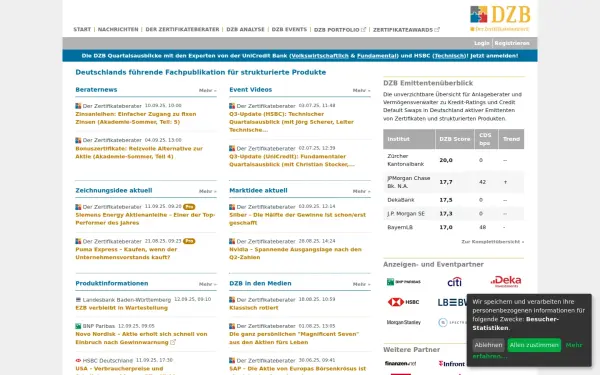
Task: Select JPMorgan Chase Bk. N.A. table row
Action: 453,182
